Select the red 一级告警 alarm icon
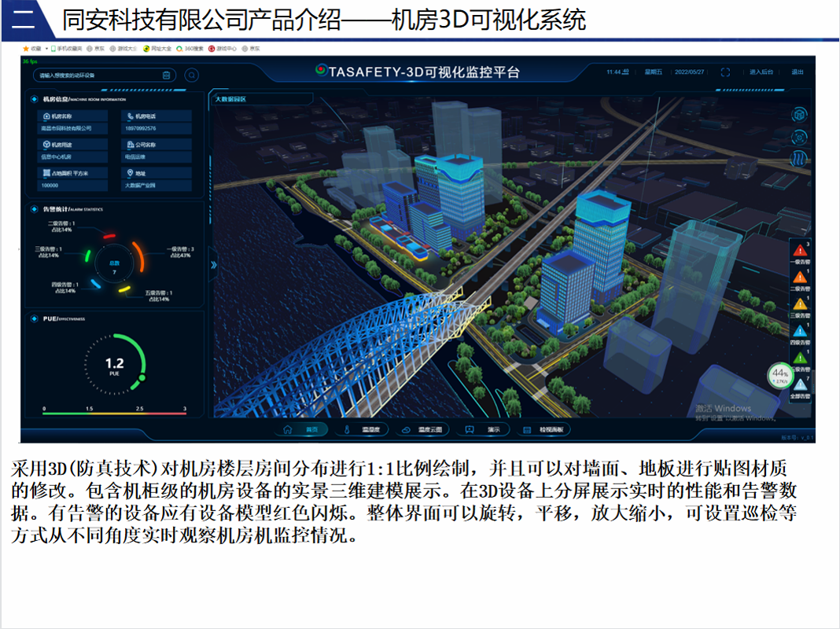This screenshot has height=629, width=840. (x=800, y=249)
